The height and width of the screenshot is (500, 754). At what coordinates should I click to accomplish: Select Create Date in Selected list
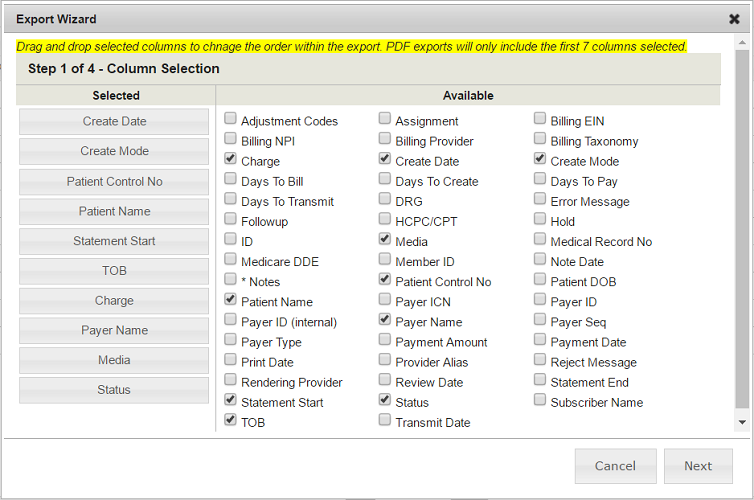(x=114, y=122)
